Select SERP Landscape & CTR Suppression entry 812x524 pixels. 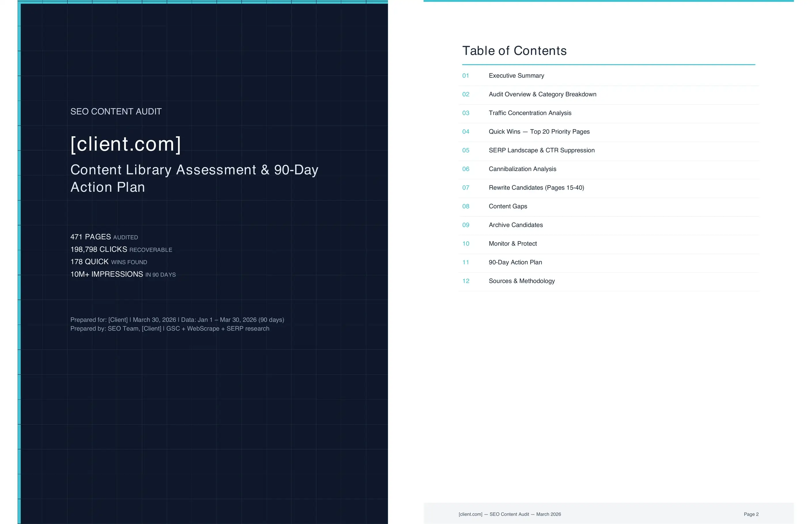541,150
